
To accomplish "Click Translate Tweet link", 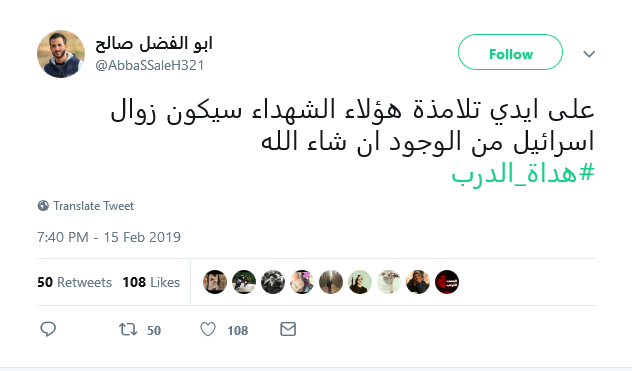I will point(94,206).
